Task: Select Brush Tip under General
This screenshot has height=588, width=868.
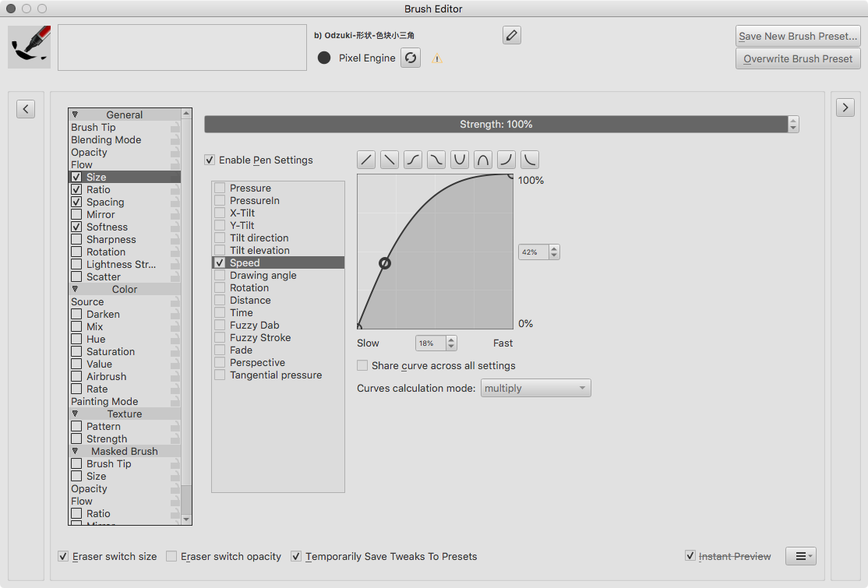Action: 94,128
